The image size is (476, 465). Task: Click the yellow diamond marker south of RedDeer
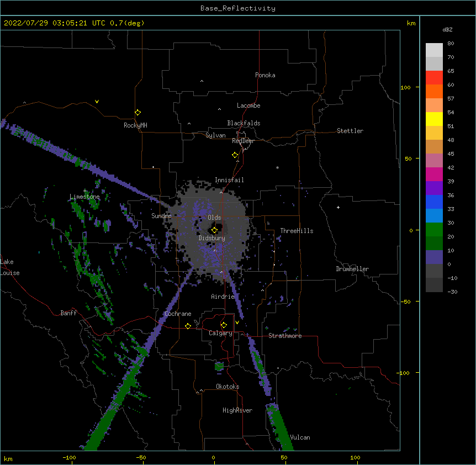click(x=235, y=155)
